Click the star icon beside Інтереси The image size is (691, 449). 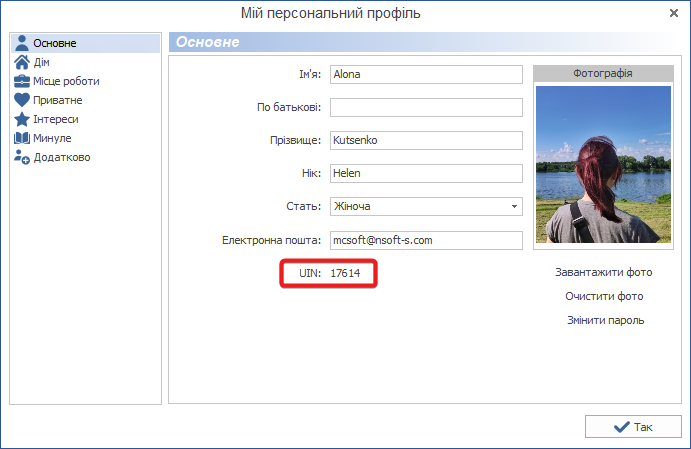[22, 119]
